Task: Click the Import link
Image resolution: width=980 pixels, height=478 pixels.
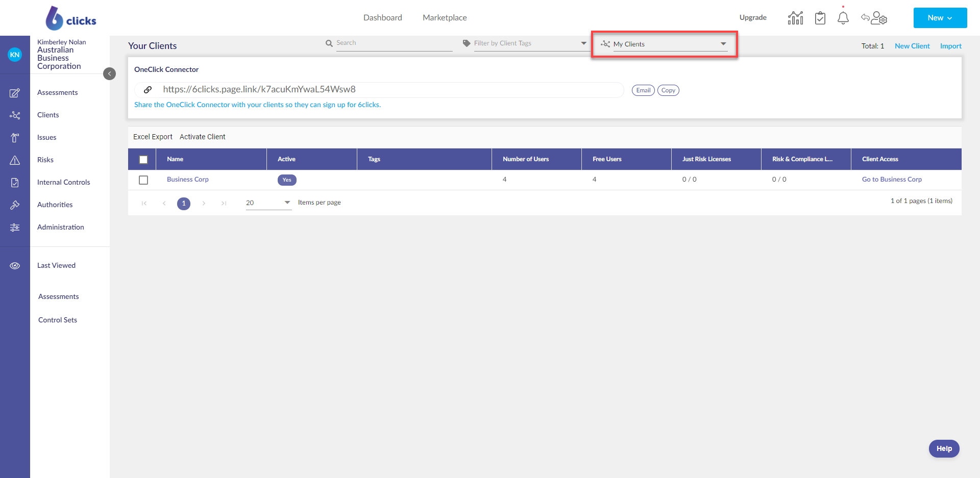Action: [951, 46]
